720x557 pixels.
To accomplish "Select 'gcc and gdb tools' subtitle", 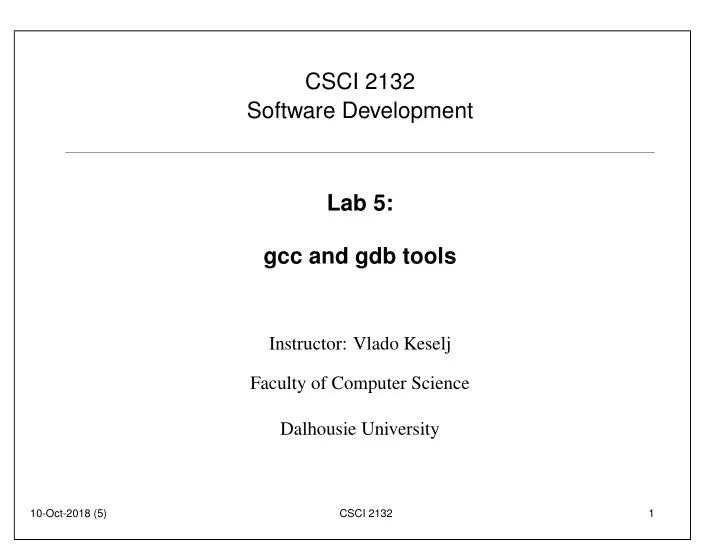I will click(360, 256).
